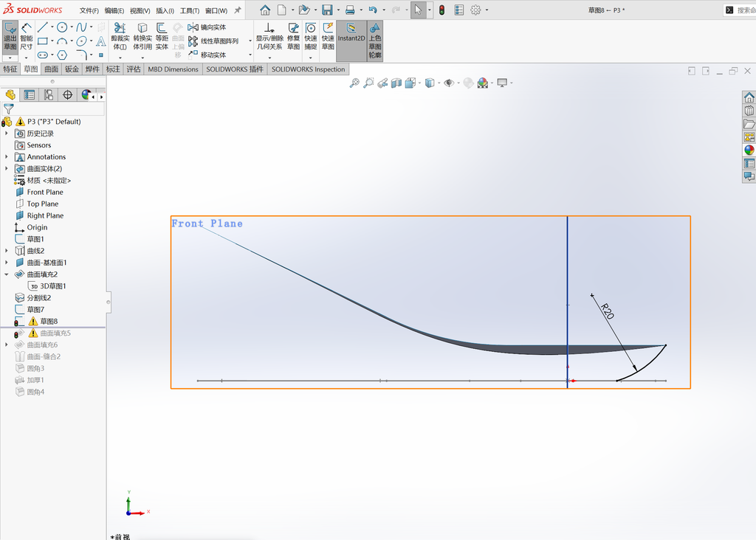Click the Exit Sketch (退出草图) button

point(10,37)
